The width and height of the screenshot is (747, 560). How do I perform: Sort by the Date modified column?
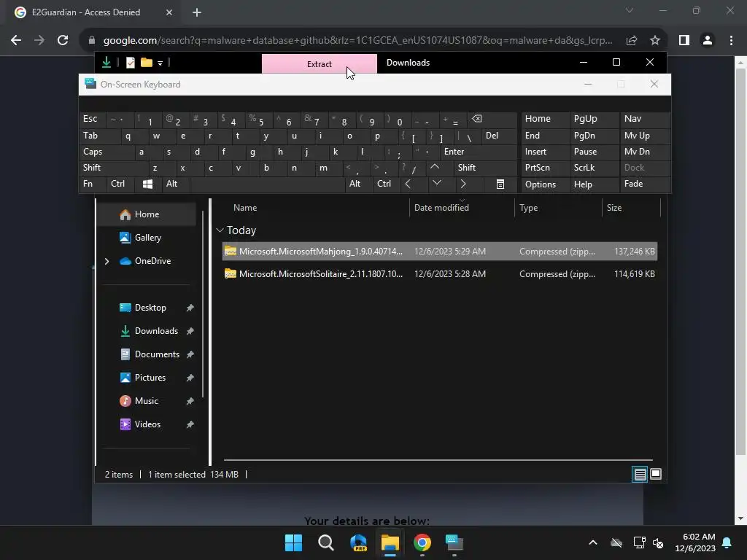(441, 208)
